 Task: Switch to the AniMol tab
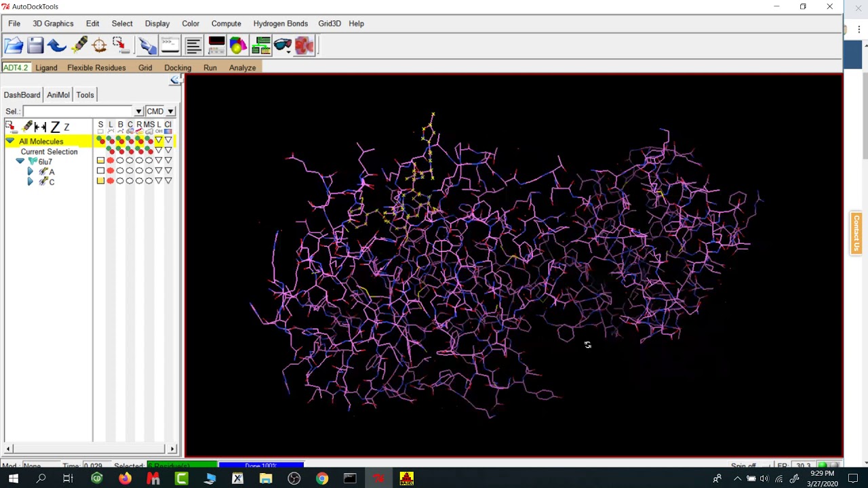tap(58, 95)
